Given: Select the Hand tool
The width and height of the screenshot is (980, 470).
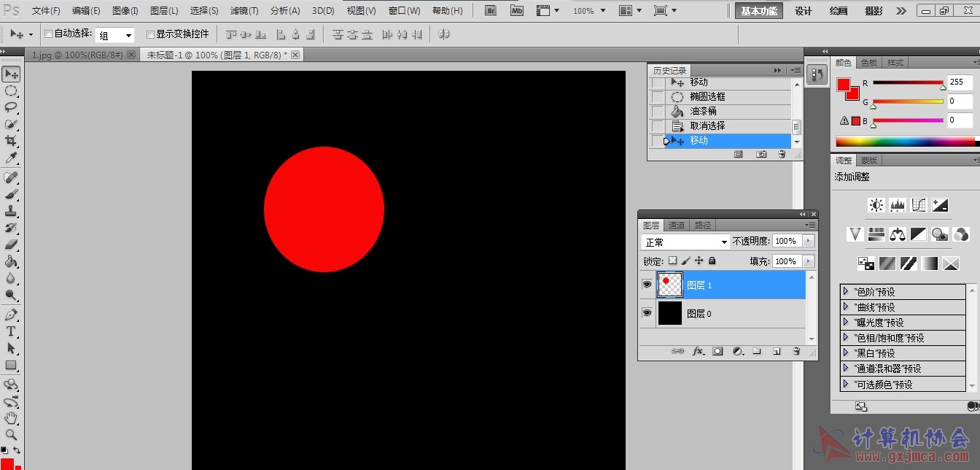Looking at the screenshot, I should click(x=11, y=418).
